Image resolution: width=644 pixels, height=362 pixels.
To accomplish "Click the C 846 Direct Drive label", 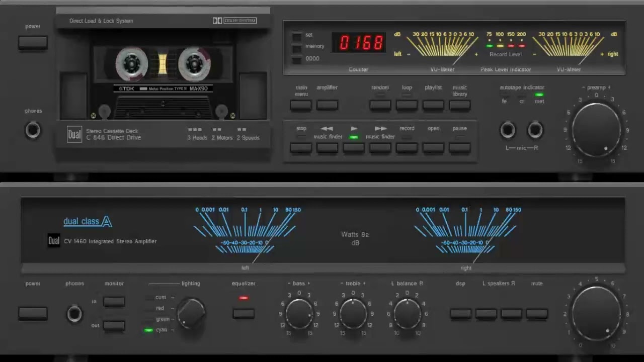I will [x=113, y=138].
